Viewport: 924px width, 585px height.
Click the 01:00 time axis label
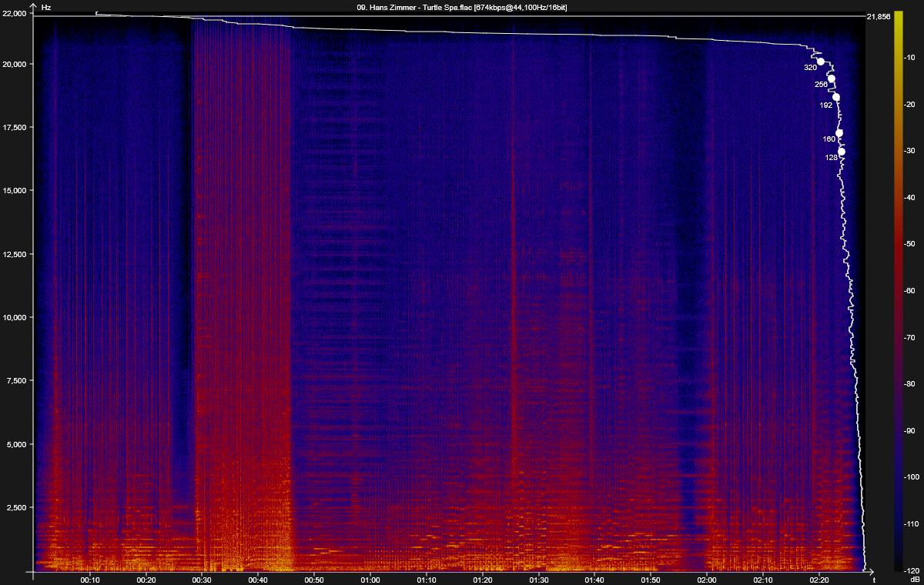pos(370,579)
